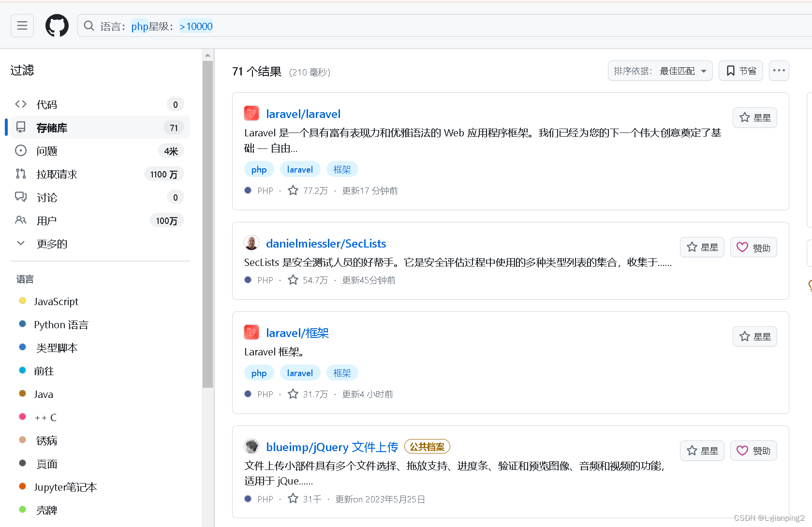The image size is (812, 527).
Task: Filter by 頁面 language
Action: tap(47, 464)
